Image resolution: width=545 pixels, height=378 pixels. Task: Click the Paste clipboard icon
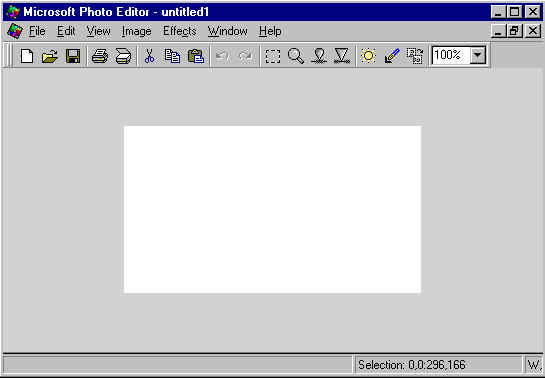pos(196,56)
